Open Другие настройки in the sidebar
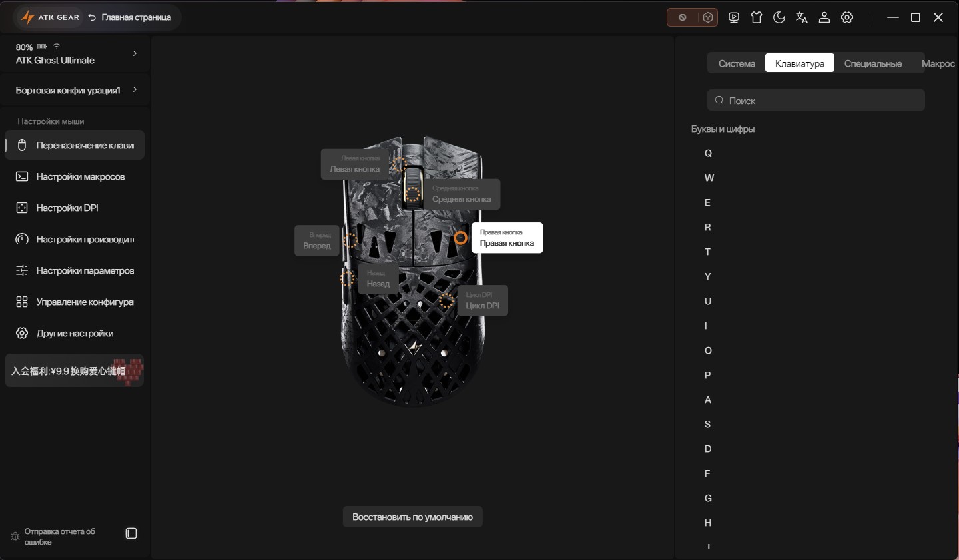The width and height of the screenshot is (959, 560). [75, 333]
